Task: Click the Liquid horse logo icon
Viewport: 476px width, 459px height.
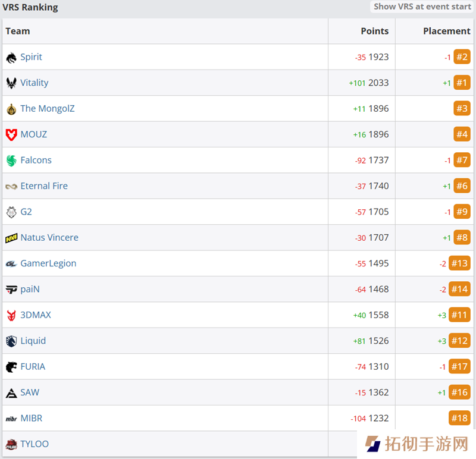Action: coord(11,341)
